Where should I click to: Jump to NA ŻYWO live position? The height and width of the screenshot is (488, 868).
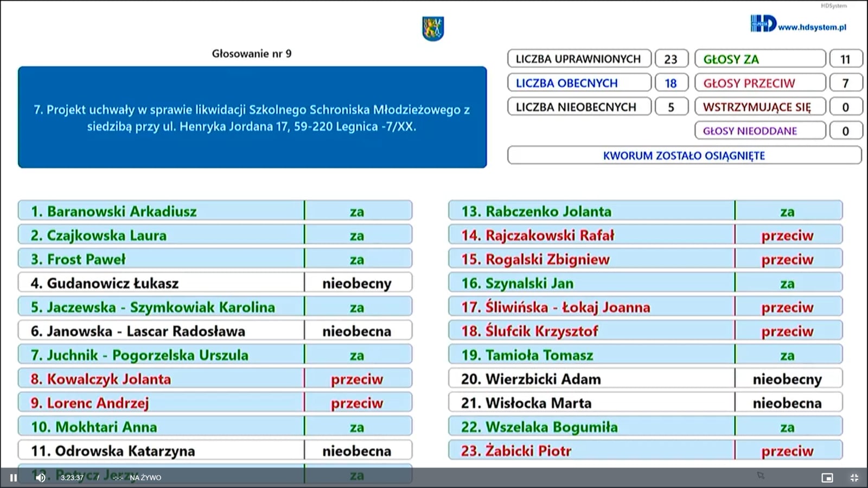coord(145,478)
